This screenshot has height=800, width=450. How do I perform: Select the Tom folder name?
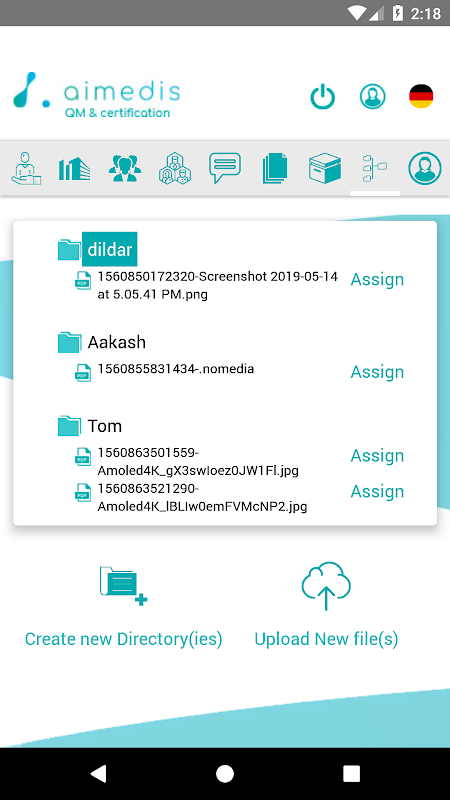click(x=105, y=426)
